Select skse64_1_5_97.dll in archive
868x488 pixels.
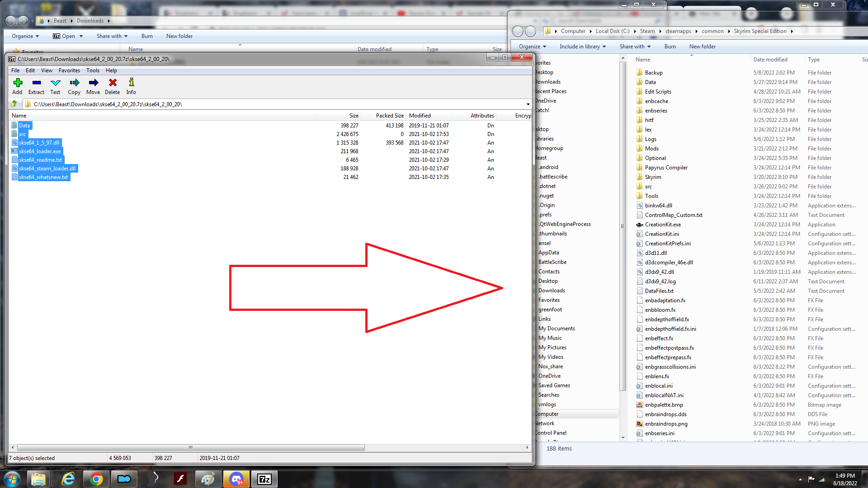tap(39, 143)
